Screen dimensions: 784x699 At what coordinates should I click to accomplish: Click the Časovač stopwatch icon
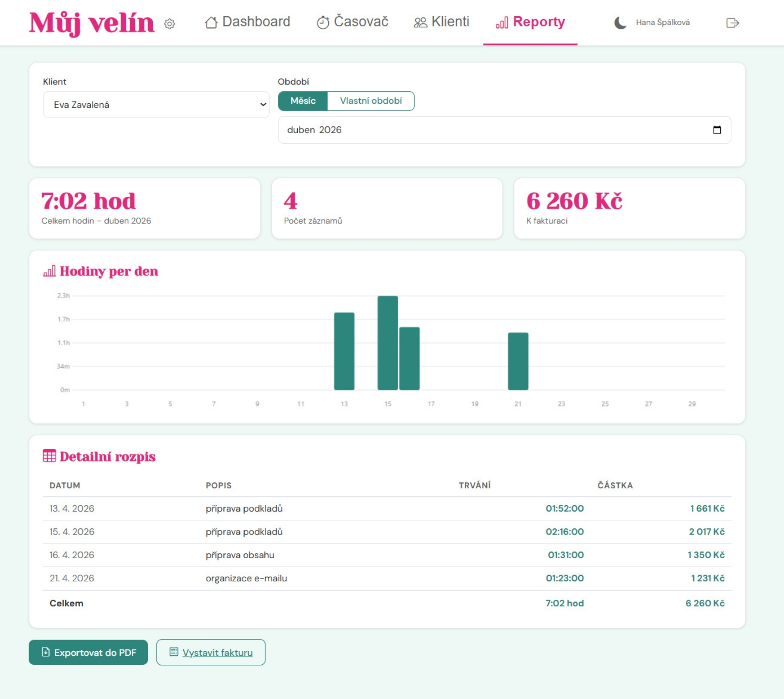pos(323,22)
